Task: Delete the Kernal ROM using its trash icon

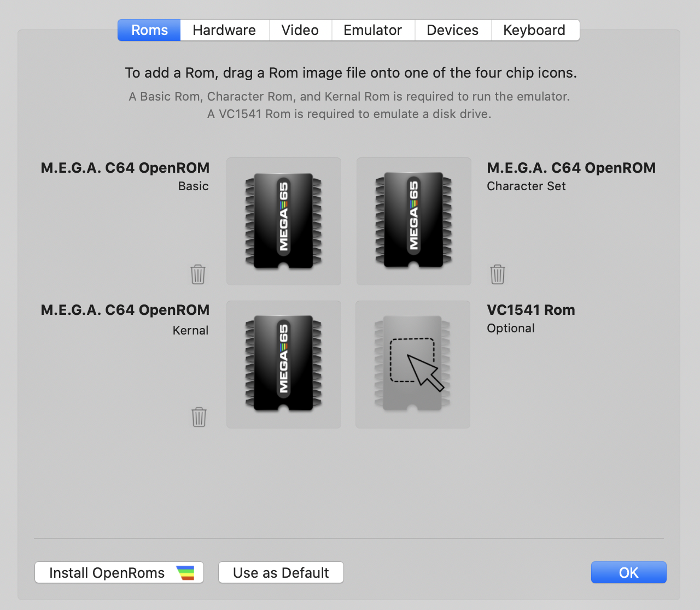Action: point(199,417)
